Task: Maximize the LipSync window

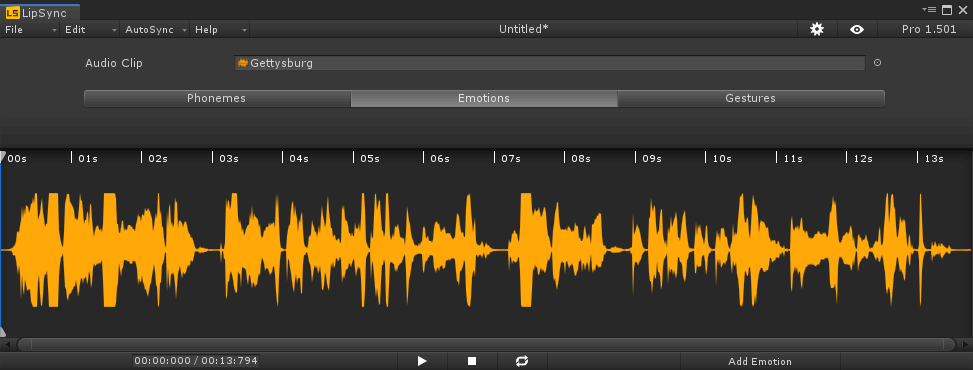Action: (x=947, y=9)
